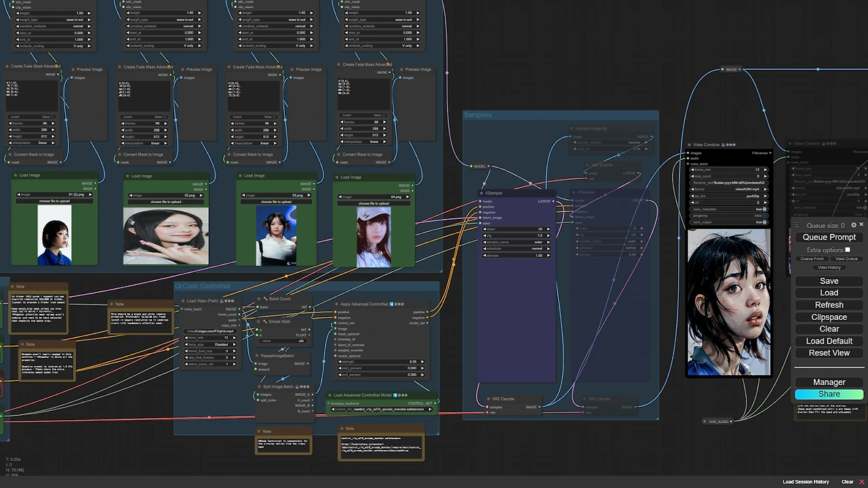Collapse the Load Video (Path) node title dot
This screenshot has width=868, height=488.
pos(182,301)
